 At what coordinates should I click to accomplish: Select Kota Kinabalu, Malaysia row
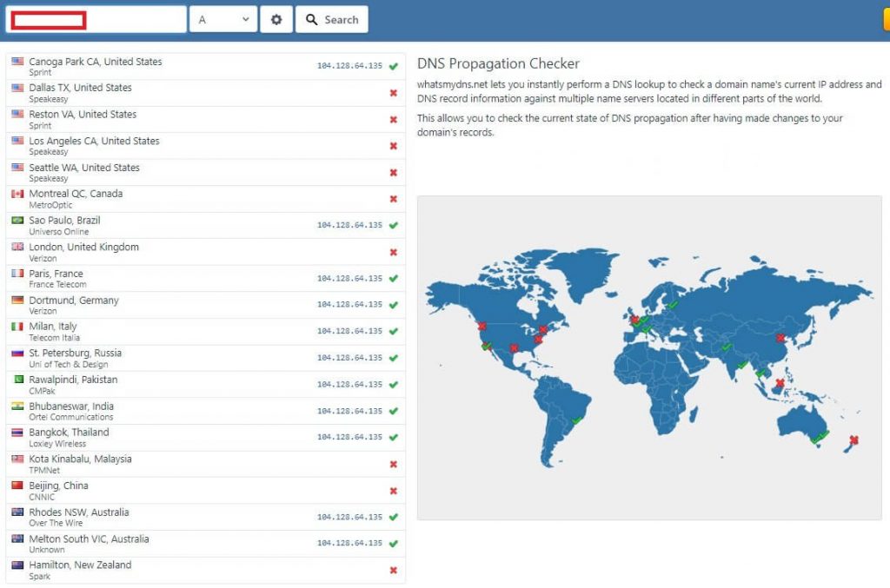[205, 464]
